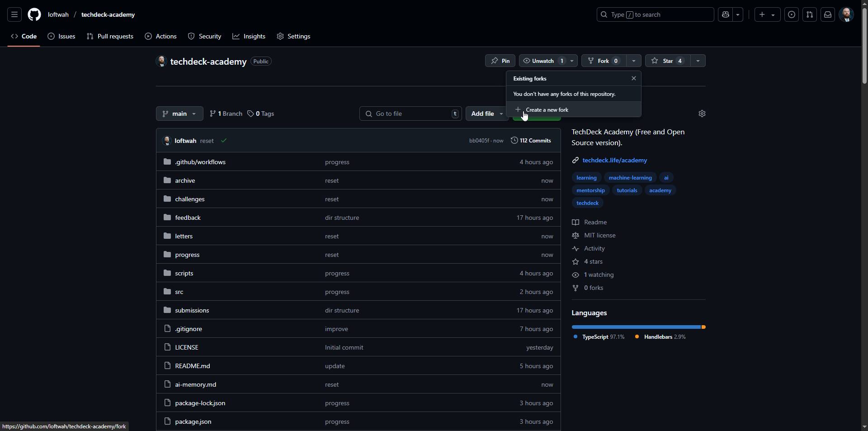Viewport: 868px width, 431px height.
Task: View the commit status green checkmark
Action: pos(224,141)
